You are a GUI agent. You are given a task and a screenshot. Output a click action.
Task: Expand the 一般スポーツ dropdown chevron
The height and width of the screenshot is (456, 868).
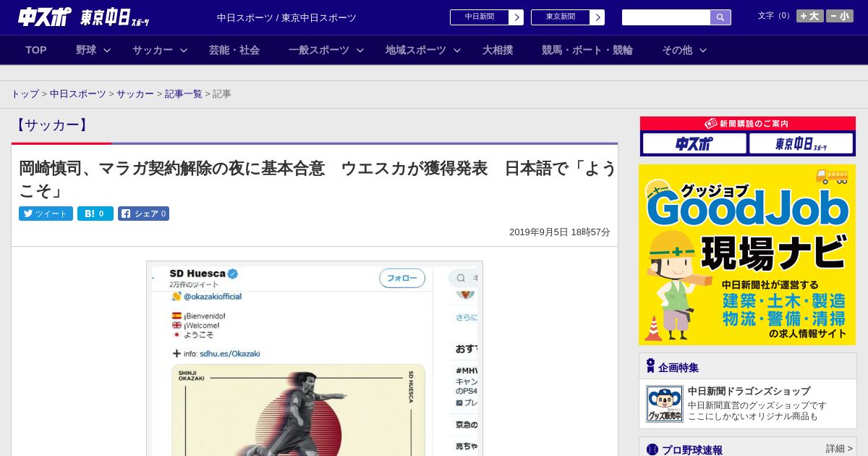[x=360, y=51]
